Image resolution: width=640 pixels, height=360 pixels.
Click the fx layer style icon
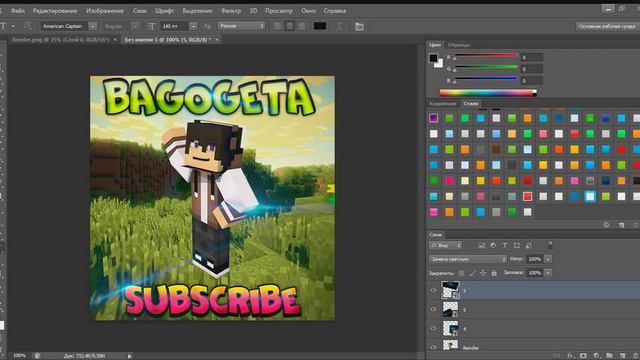click(x=571, y=356)
